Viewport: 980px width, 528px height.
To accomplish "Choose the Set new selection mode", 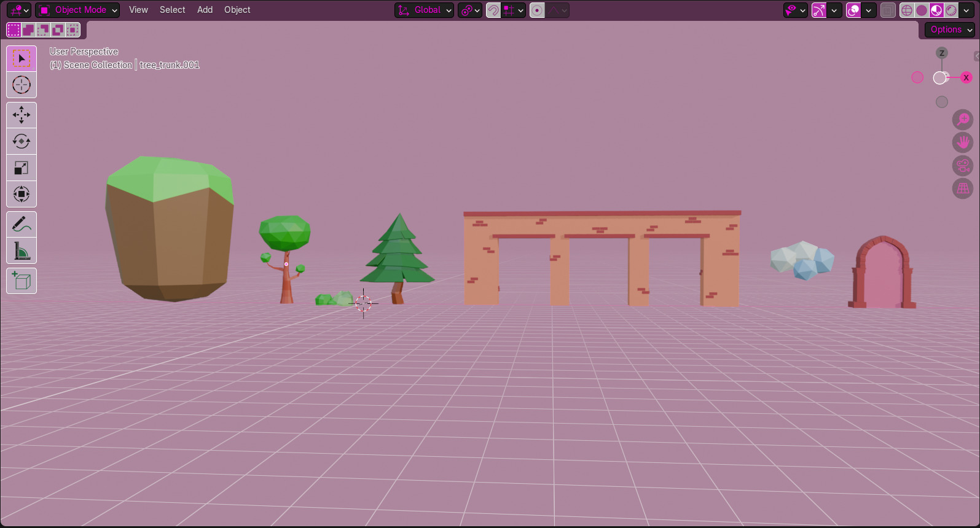I will click(14, 29).
